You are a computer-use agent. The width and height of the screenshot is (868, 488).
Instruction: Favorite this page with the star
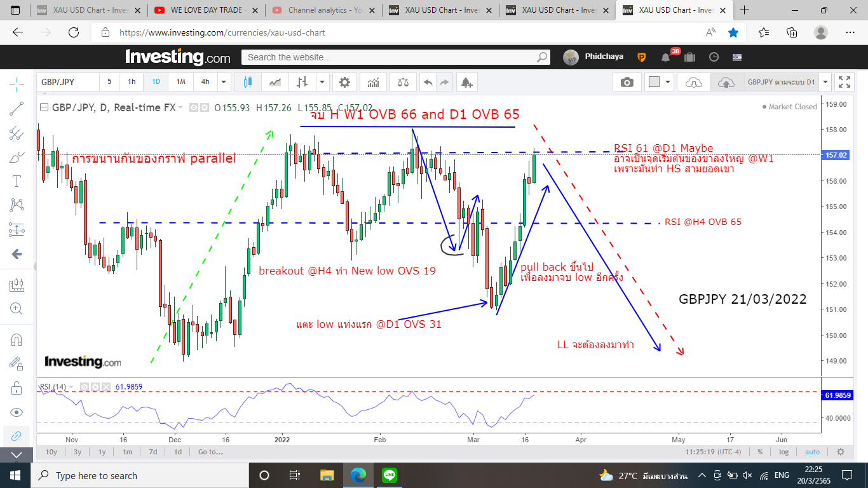click(x=733, y=32)
